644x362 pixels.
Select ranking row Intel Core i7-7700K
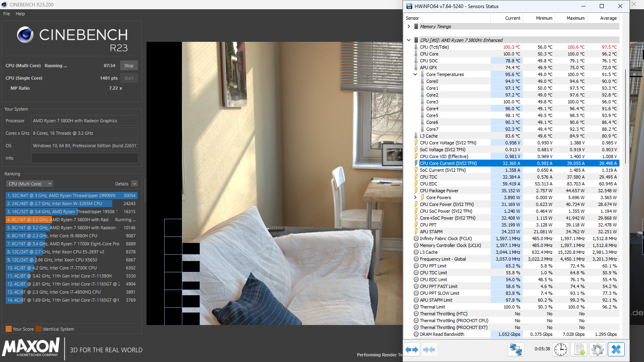click(x=72, y=268)
